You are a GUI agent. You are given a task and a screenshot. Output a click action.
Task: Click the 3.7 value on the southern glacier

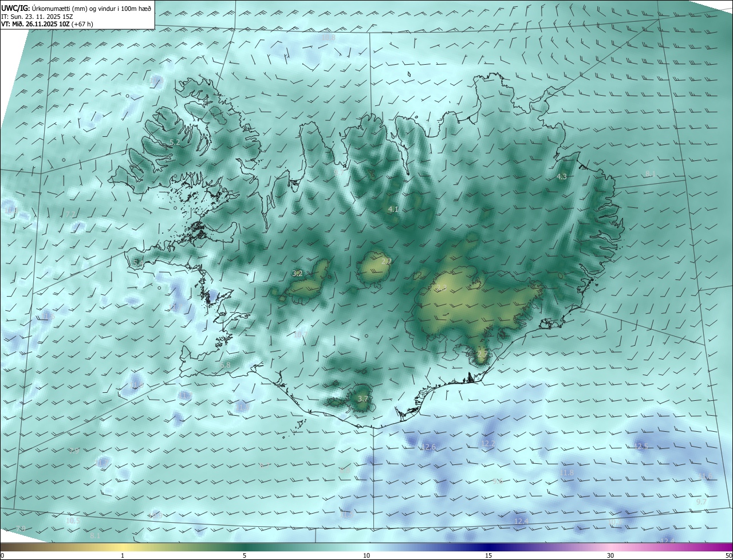click(x=362, y=399)
